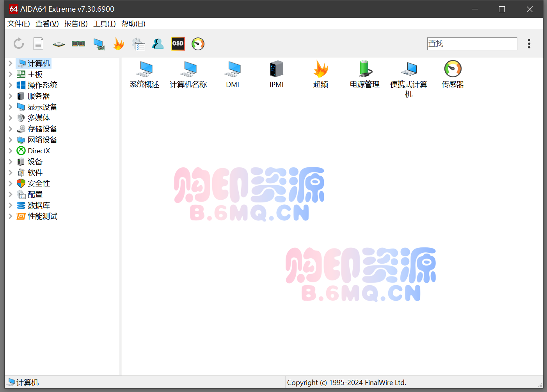Open the 文件(F) menu
Screen dimensions: 547x392
[19, 24]
